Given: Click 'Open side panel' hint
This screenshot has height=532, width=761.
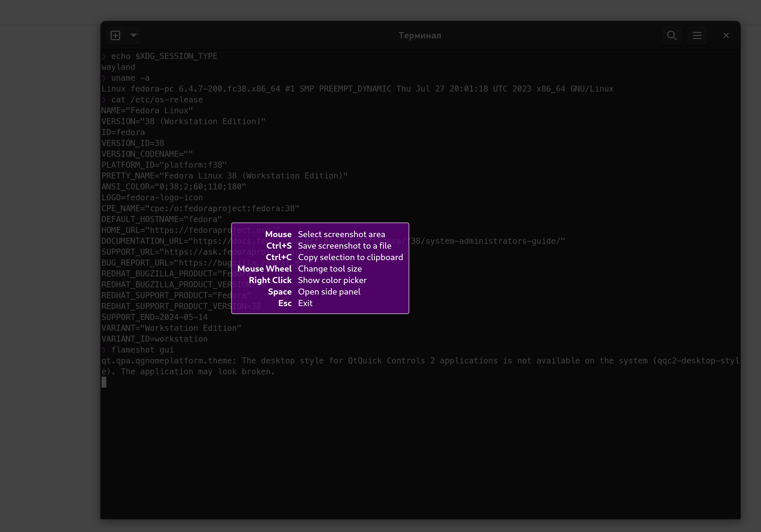Looking at the screenshot, I should [329, 292].
